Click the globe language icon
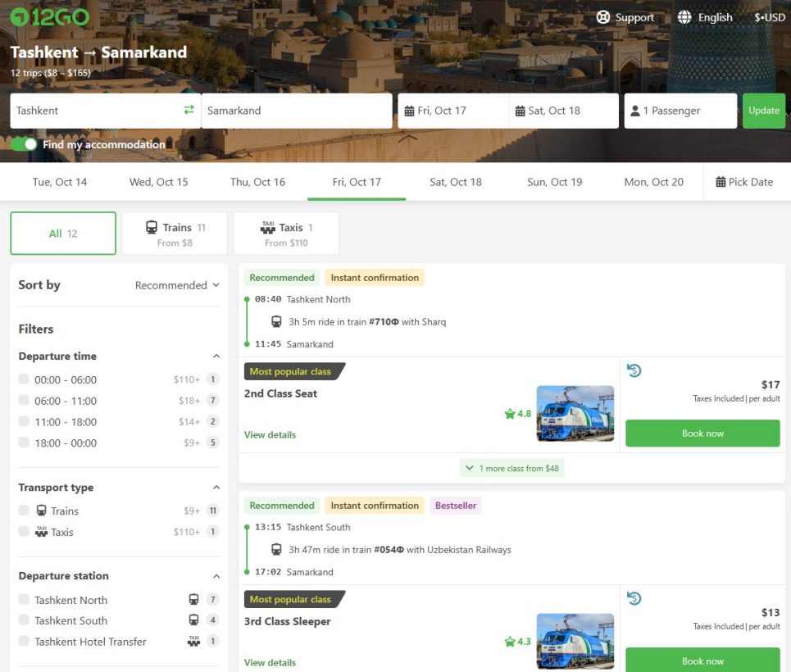 click(684, 17)
